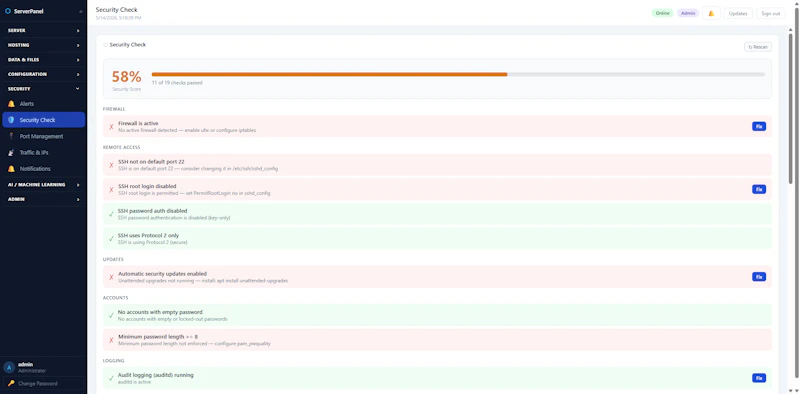Image resolution: width=800 pixels, height=394 pixels.
Task: Open the Notifications menu item
Action: click(x=43, y=169)
